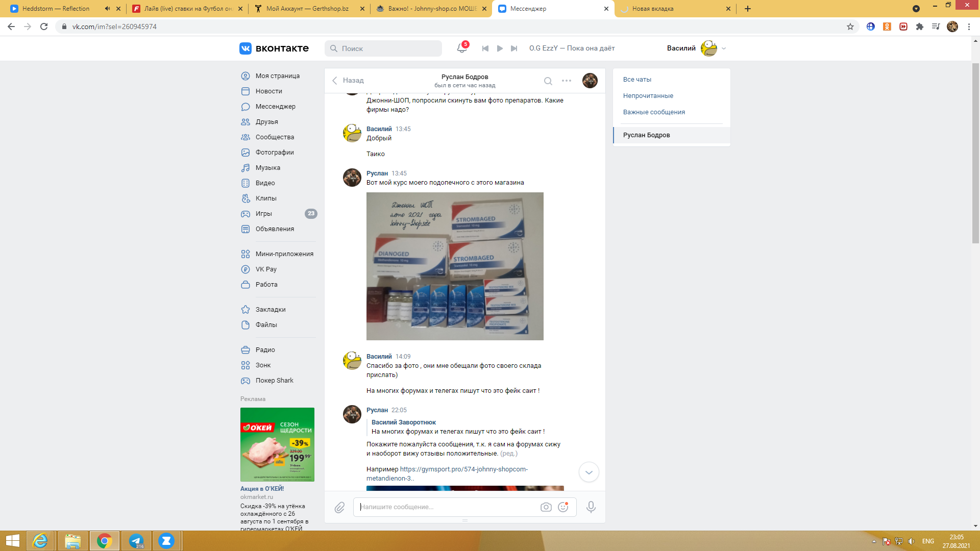Screen dimensions: 980x551
Task: Expand the Василий profile dropdown arrow
Action: pos(724,48)
